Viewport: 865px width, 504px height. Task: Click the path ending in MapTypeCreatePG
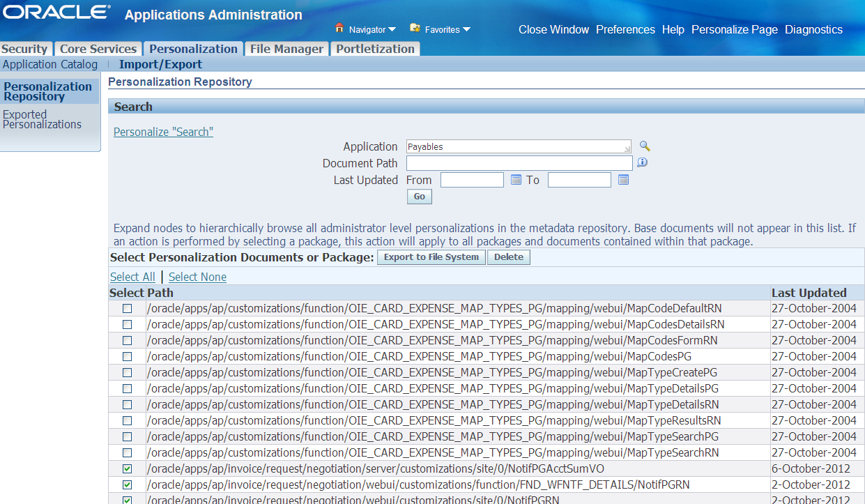click(x=432, y=372)
